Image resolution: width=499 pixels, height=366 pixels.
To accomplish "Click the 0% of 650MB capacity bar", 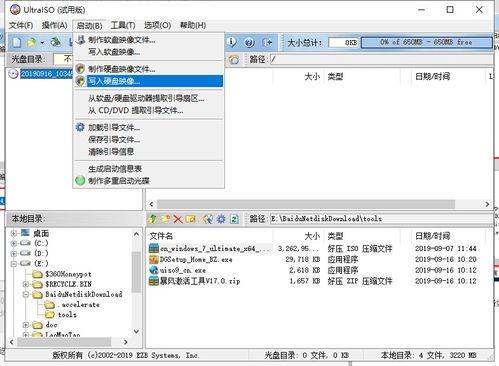I will (426, 42).
